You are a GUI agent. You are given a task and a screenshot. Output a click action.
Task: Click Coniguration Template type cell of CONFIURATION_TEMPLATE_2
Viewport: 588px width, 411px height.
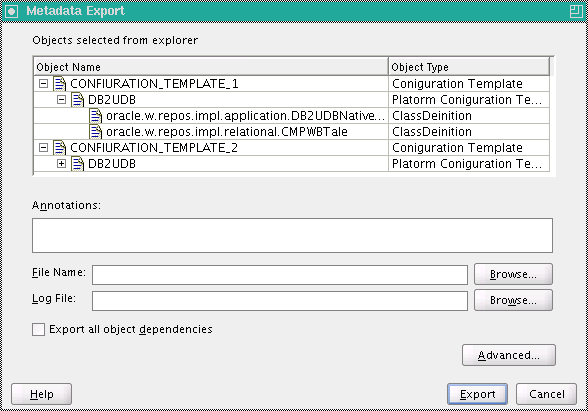coord(469,148)
